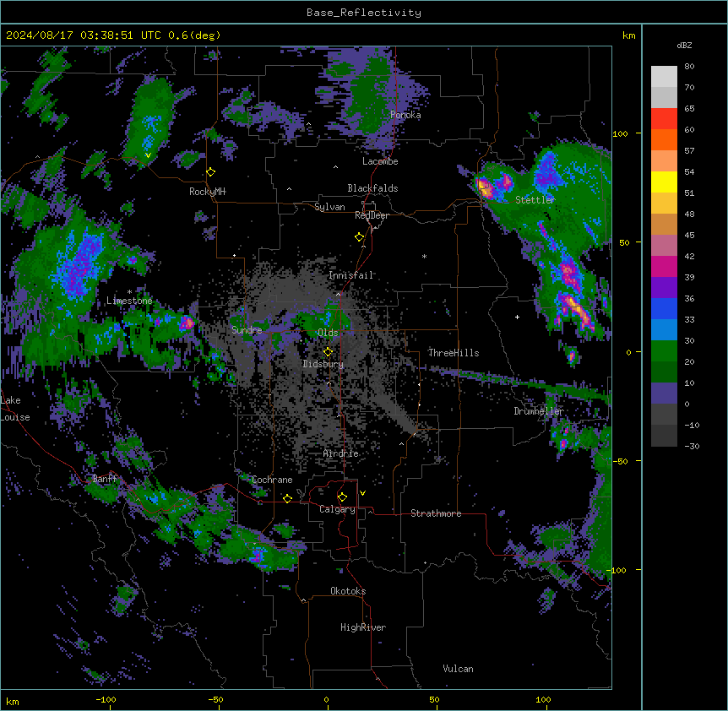Screen dimensions: 728x711
Task: Select the Strathmore label
Action: click(x=436, y=513)
